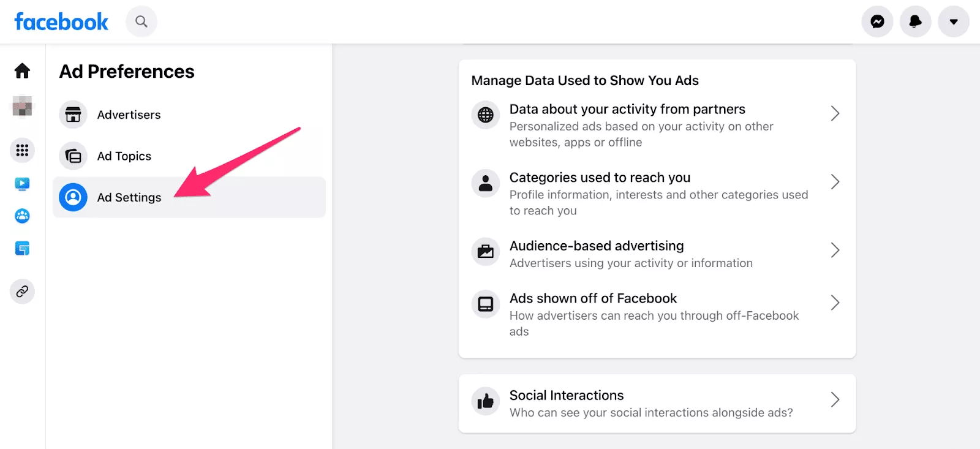Viewport: 980px width, 449px height.
Task: Select Ad Topics in Ad Preferences
Action: (x=124, y=156)
